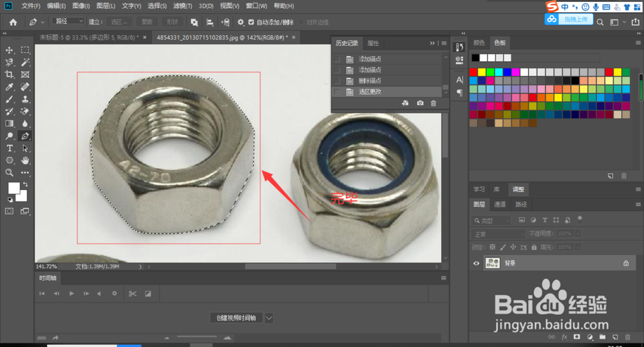Open the opacity 不透明度 dropdown arrow
The width and height of the screenshot is (644, 347).
(578, 234)
